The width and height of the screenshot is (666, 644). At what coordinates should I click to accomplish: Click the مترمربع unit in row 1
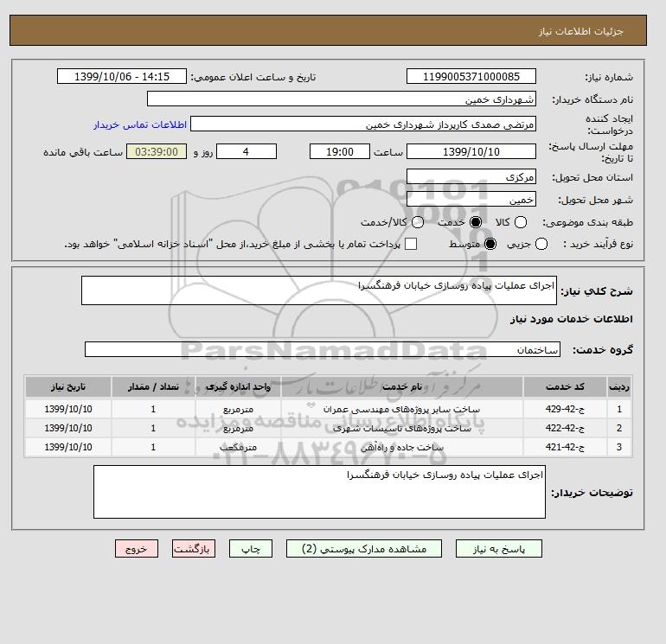click(238, 409)
